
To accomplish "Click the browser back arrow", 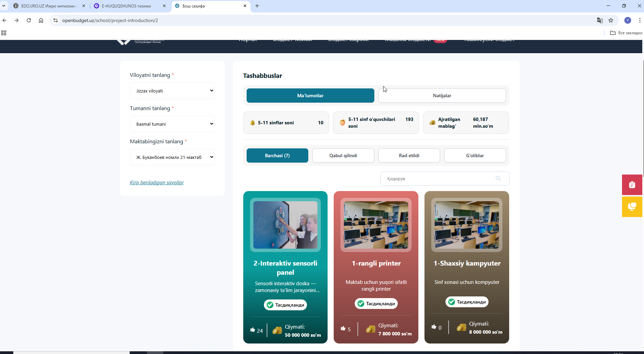I will (4, 20).
